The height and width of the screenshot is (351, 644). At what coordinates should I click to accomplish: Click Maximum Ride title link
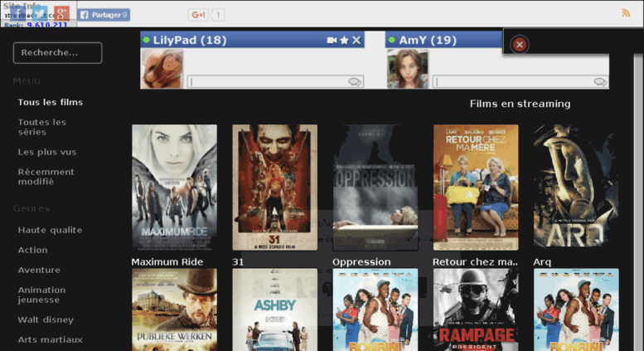pyautogui.click(x=167, y=262)
